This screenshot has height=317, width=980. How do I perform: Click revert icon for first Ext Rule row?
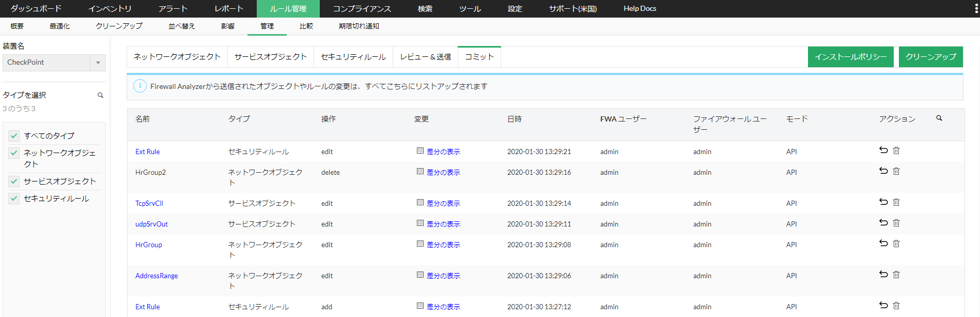tap(883, 150)
